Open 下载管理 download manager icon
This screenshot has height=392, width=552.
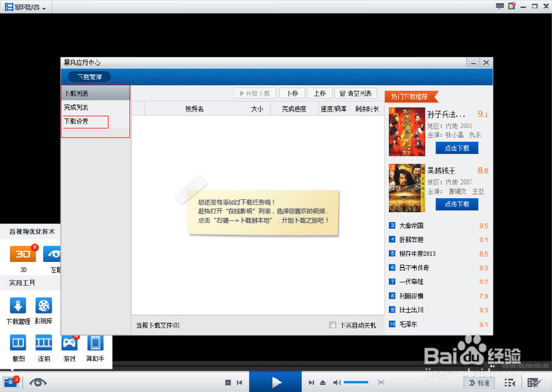[18, 306]
